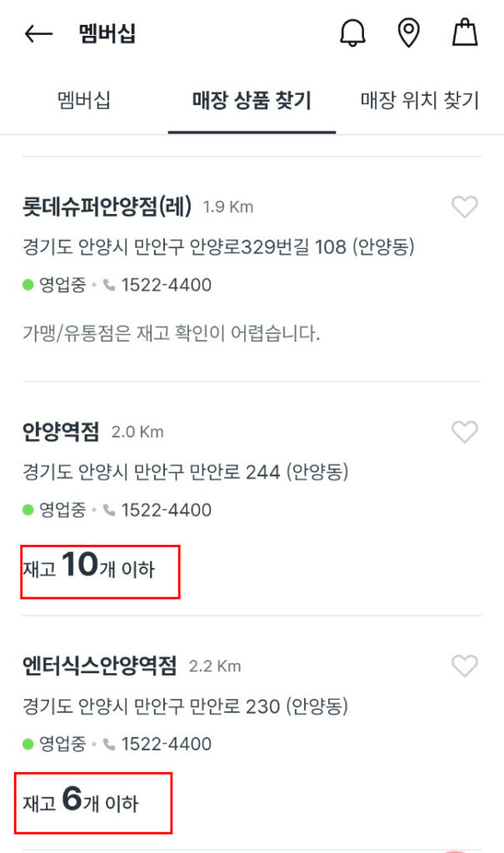The image size is (504, 853).
Task: Favorite 엔터식스안양역점 with the heart toggle
Action: (x=464, y=666)
